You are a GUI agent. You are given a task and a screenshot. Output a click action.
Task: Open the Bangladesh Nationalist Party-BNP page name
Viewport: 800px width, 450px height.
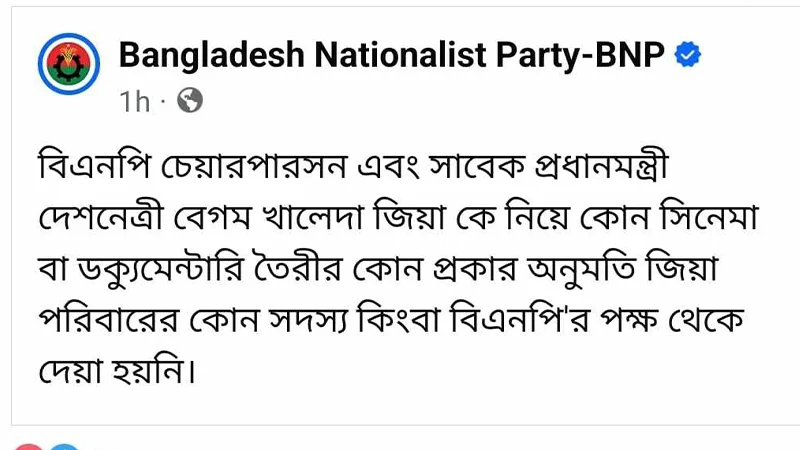[x=391, y=55]
